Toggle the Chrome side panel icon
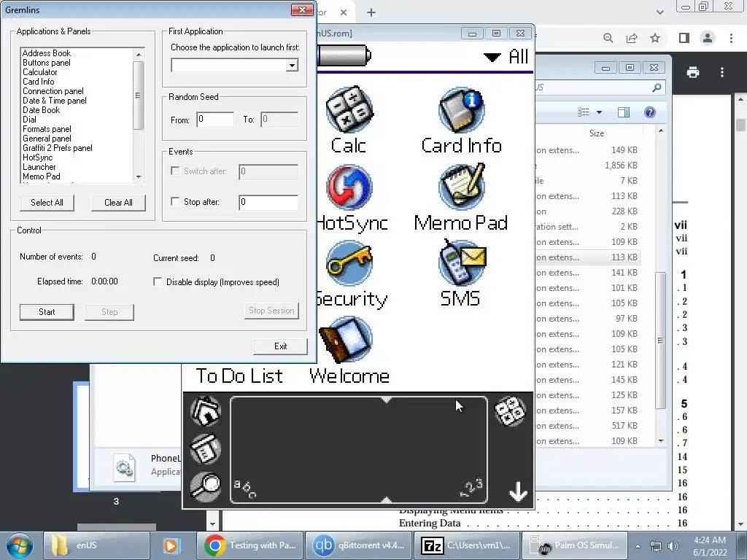 pyautogui.click(x=684, y=38)
